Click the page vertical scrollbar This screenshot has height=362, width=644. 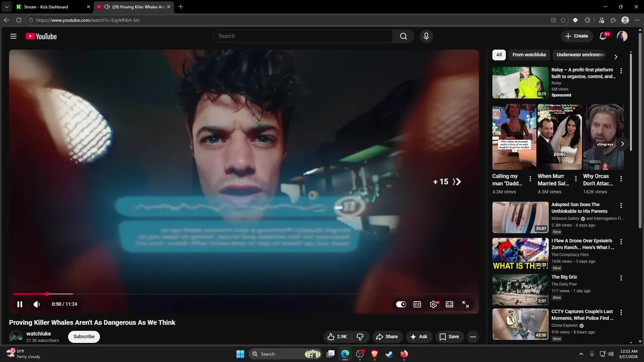[640, 130]
